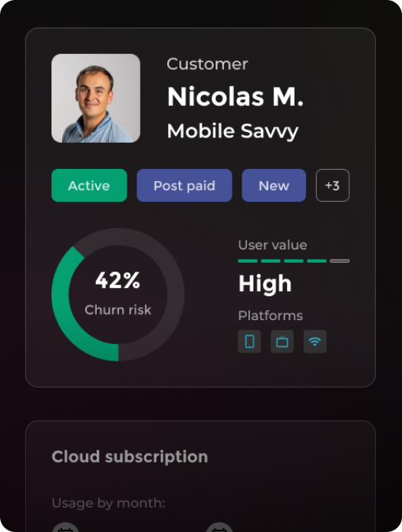Select the TV platform icon
The width and height of the screenshot is (402, 532).
(282, 342)
